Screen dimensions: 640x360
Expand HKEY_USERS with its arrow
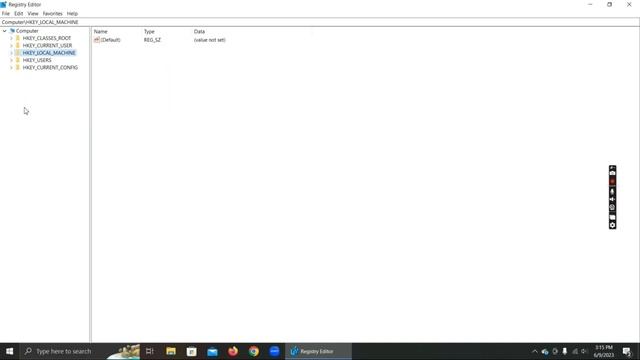pos(11,60)
